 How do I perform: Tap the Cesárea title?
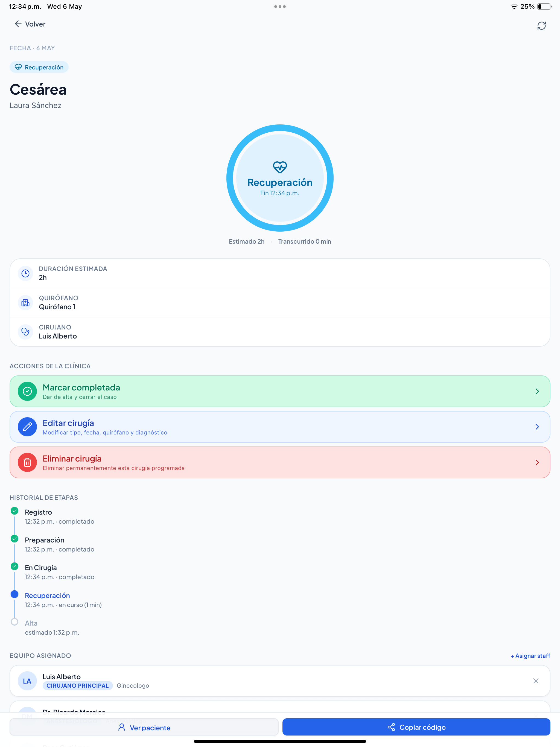pos(38,89)
